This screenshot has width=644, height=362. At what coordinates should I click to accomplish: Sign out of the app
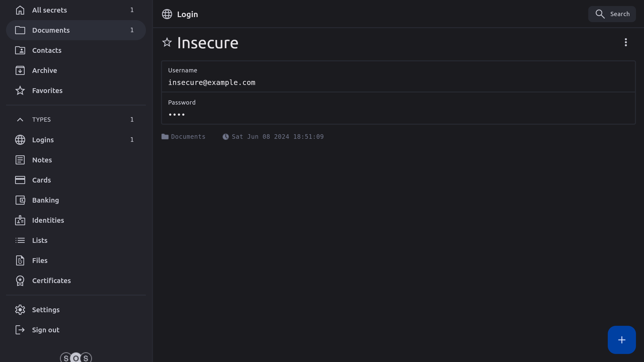tap(46, 330)
